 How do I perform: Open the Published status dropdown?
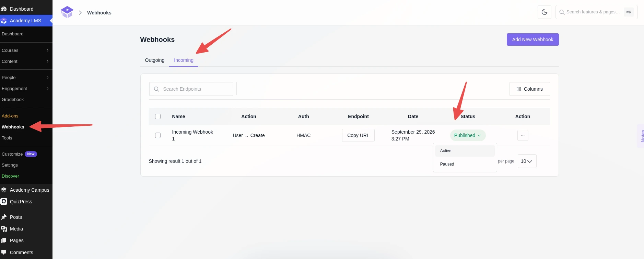click(468, 135)
